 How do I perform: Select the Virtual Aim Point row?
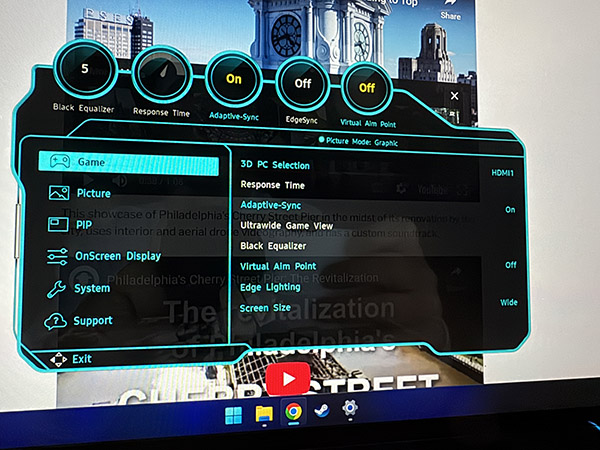click(278, 266)
